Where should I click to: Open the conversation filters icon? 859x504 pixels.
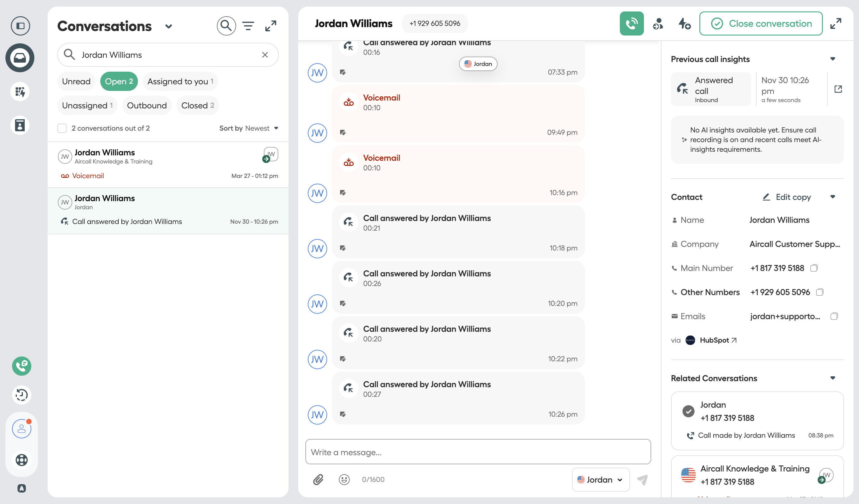point(248,26)
